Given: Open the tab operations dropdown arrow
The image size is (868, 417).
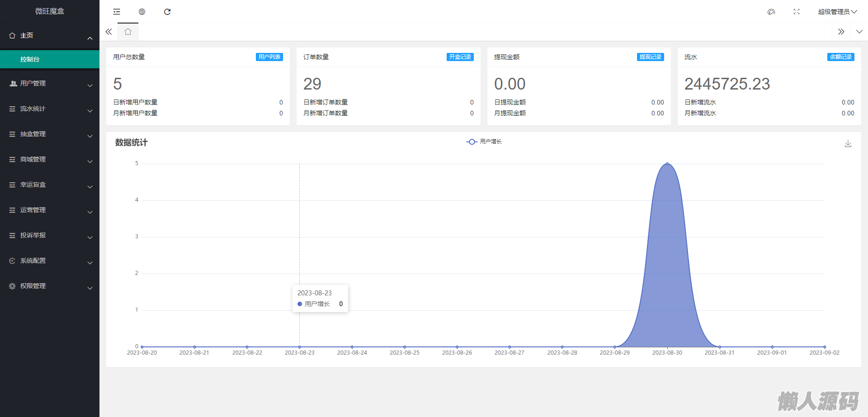Looking at the screenshot, I should [859, 32].
